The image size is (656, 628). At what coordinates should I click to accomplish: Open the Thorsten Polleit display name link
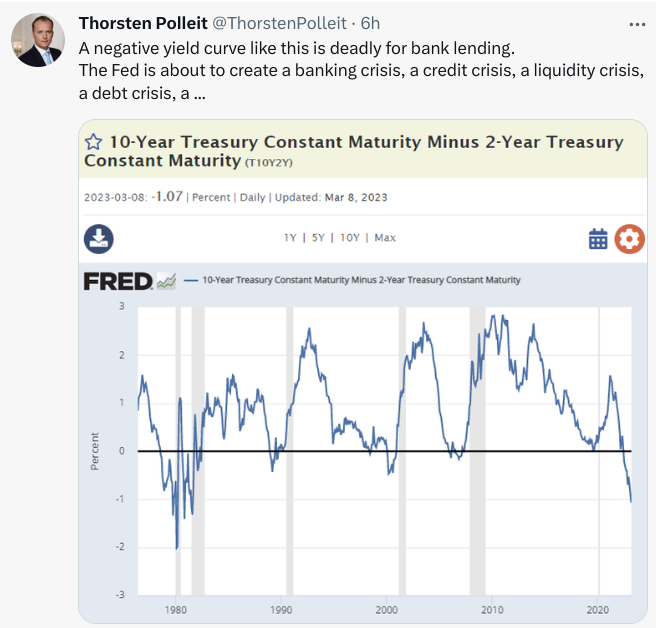pyautogui.click(x=142, y=22)
